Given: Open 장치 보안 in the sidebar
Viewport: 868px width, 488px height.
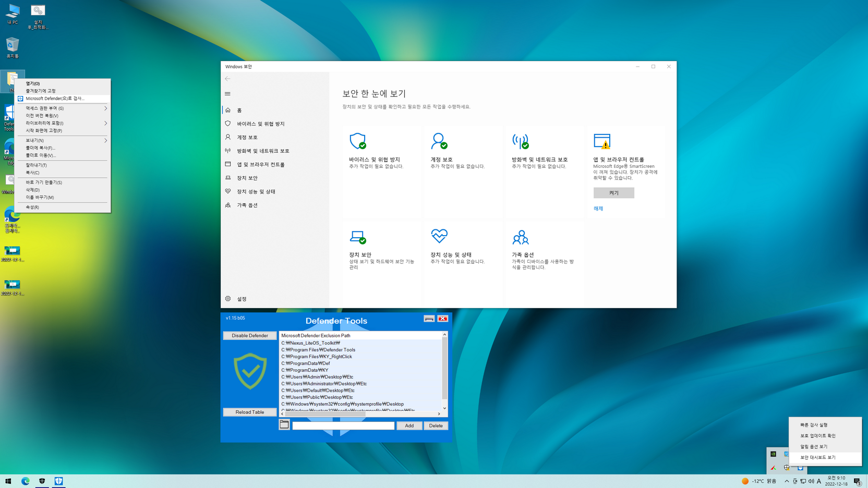Looking at the screenshot, I should (275, 178).
